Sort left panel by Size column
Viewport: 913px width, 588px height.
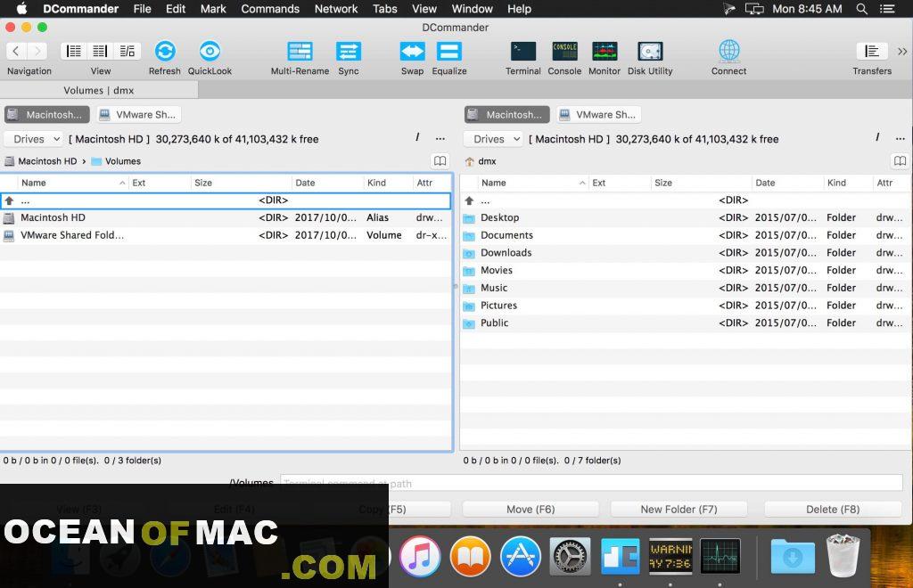pos(241,183)
